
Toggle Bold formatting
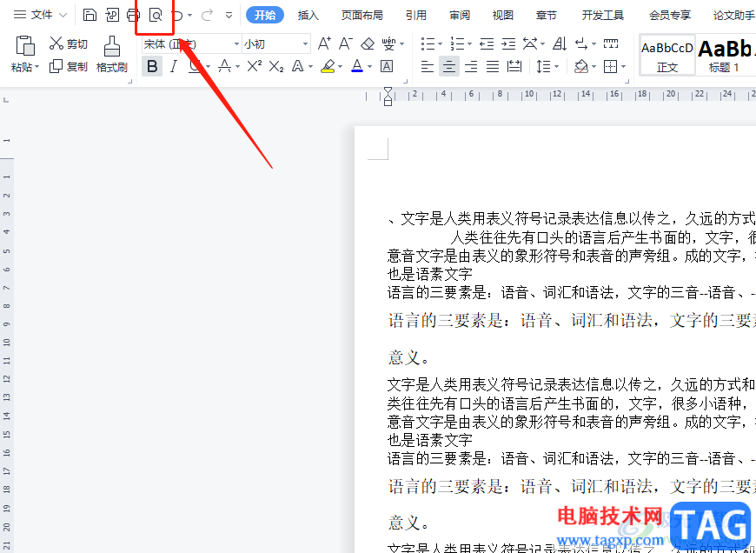coord(152,66)
